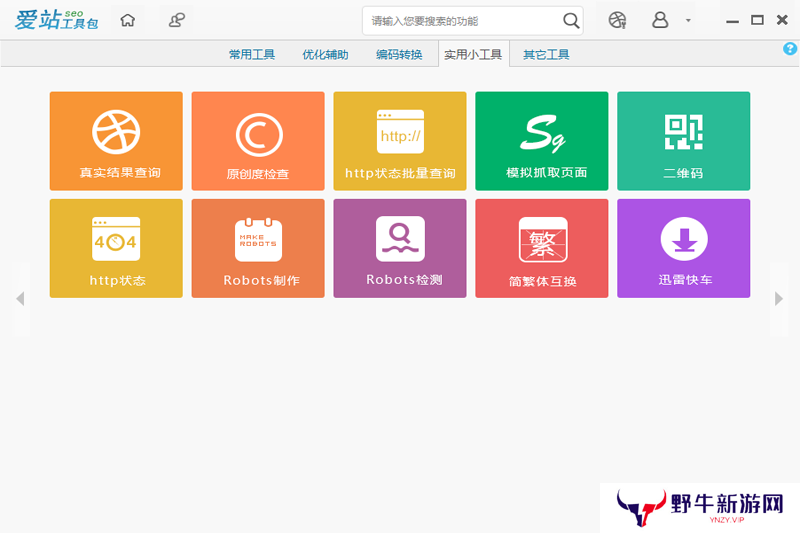Switch to the 优化辅助 tab
Image resolution: width=800 pixels, height=533 pixels.
point(325,55)
